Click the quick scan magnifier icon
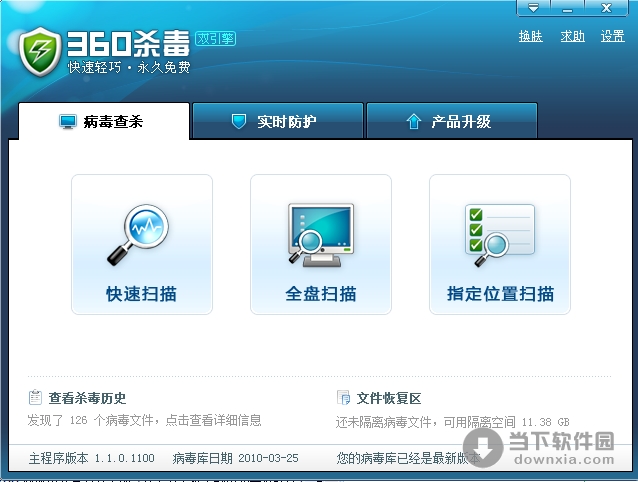The image size is (638, 482). point(138,235)
